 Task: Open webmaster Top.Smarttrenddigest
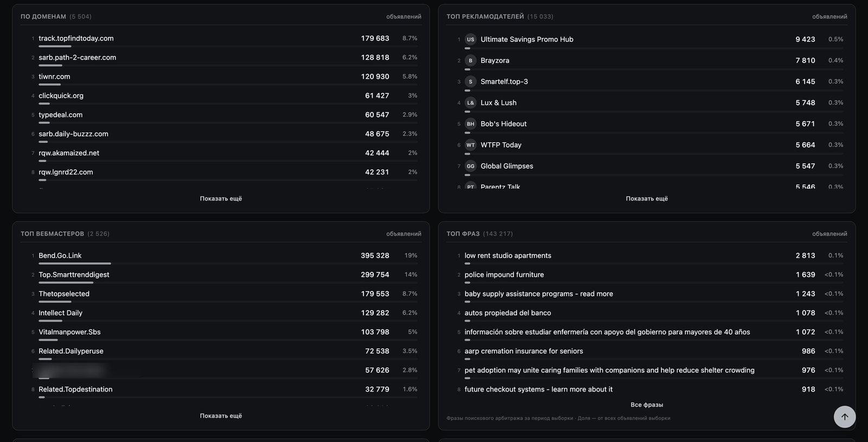[74, 275]
